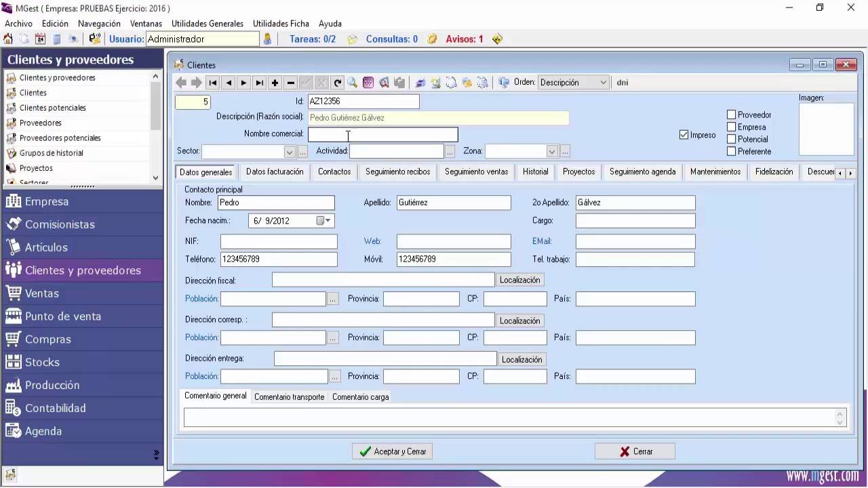Viewport: 868px width, 488px height.
Task: Check the Potencial checkbox
Action: click(x=732, y=140)
